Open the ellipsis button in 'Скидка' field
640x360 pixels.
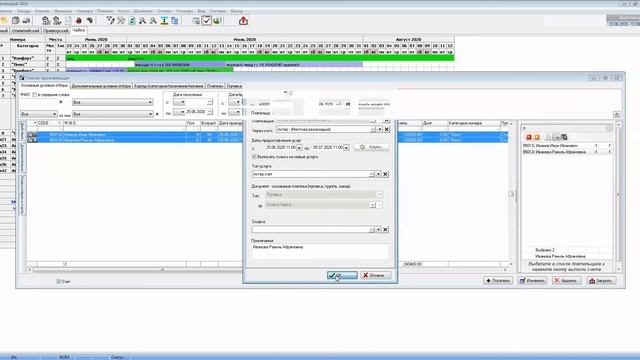[x=371, y=229]
